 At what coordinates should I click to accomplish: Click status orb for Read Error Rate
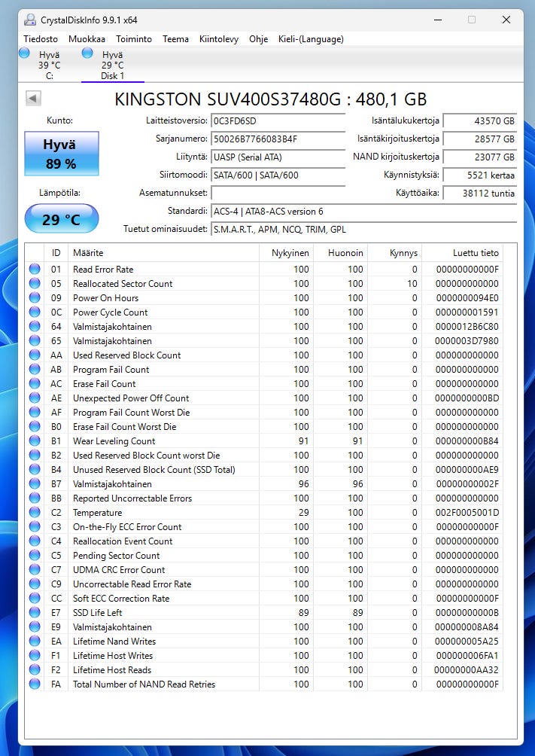click(x=35, y=269)
